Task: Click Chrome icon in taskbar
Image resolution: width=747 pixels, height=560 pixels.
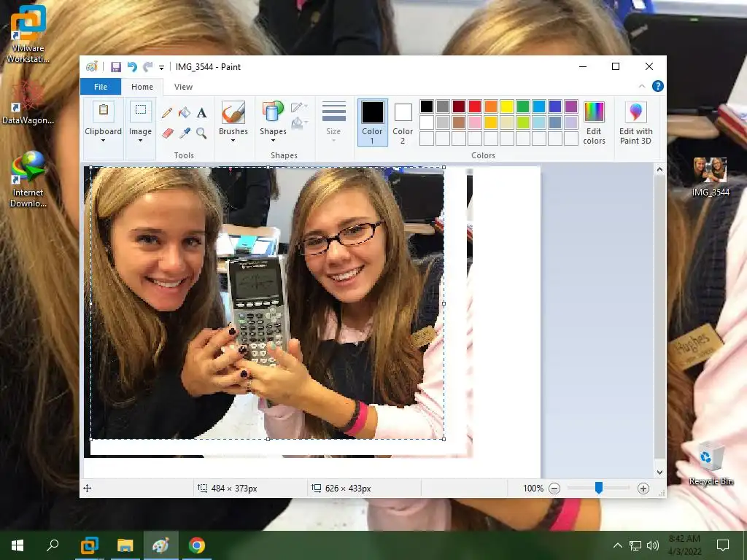Action: coord(196,545)
